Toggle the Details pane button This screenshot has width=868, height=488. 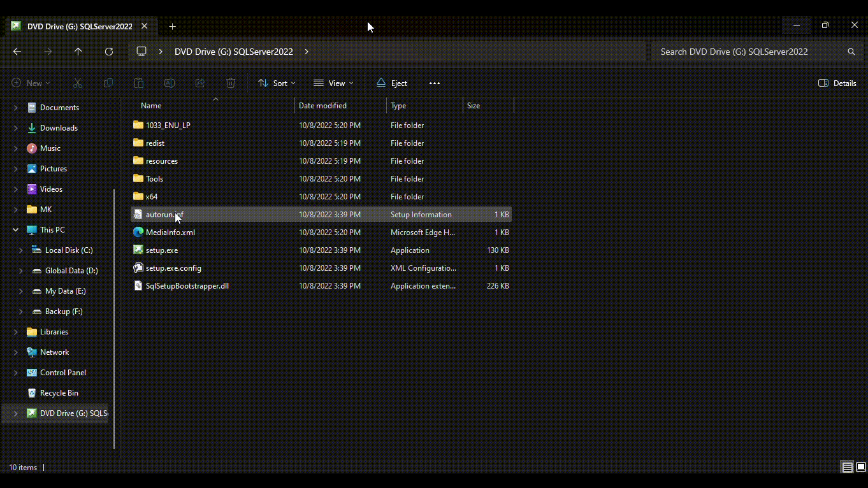(837, 83)
